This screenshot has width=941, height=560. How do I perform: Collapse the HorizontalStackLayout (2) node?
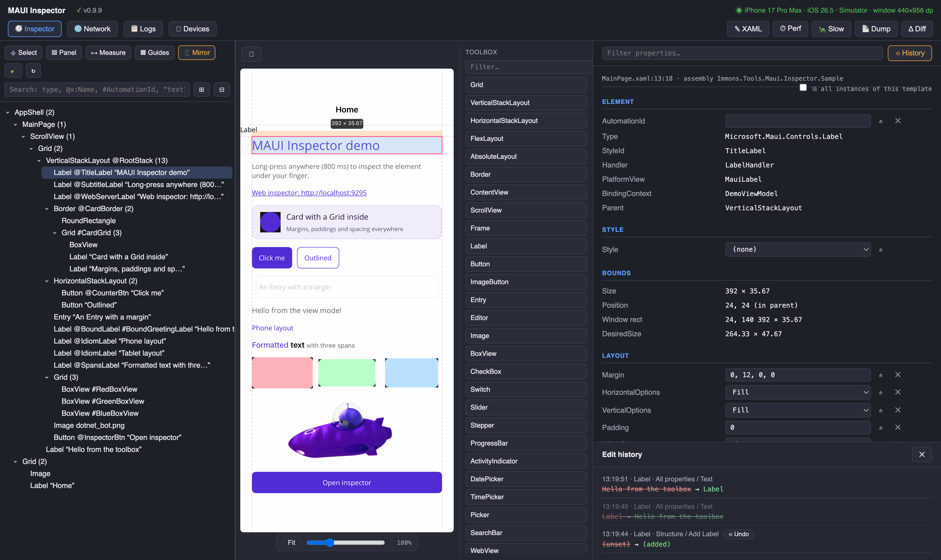pos(47,281)
